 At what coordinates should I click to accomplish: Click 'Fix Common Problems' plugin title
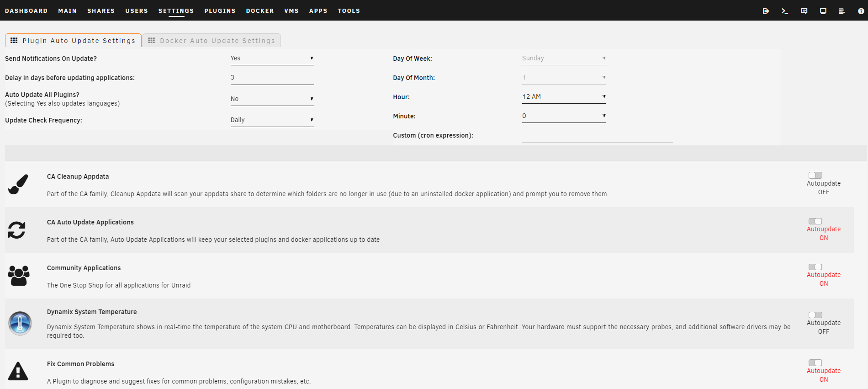pos(81,364)
